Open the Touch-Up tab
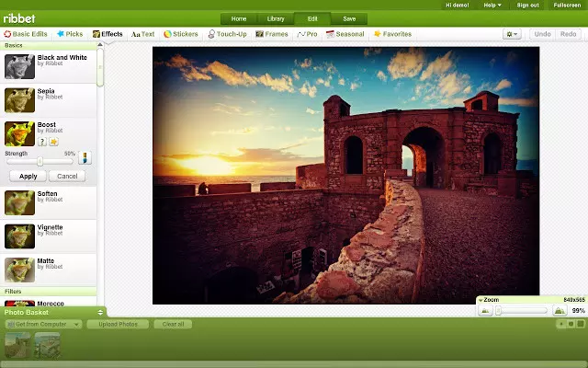The height and width of the screenshot is (368, 588). coord(227,34)
